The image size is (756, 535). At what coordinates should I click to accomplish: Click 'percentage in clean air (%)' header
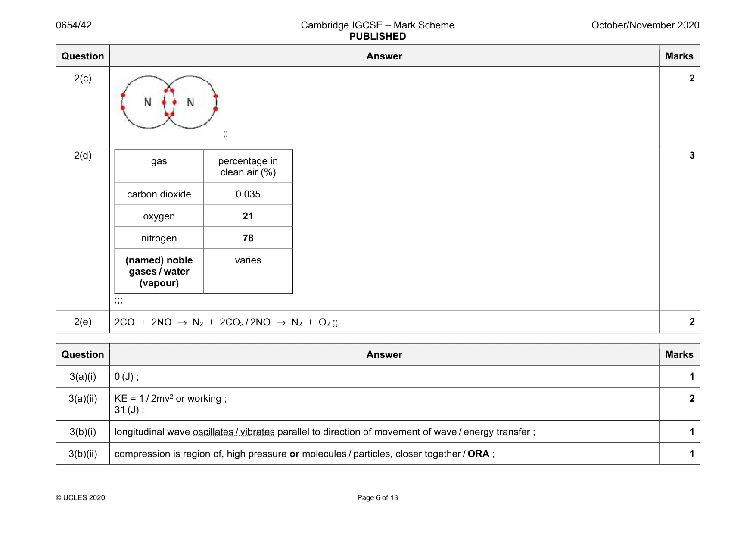tap(248, 166)
